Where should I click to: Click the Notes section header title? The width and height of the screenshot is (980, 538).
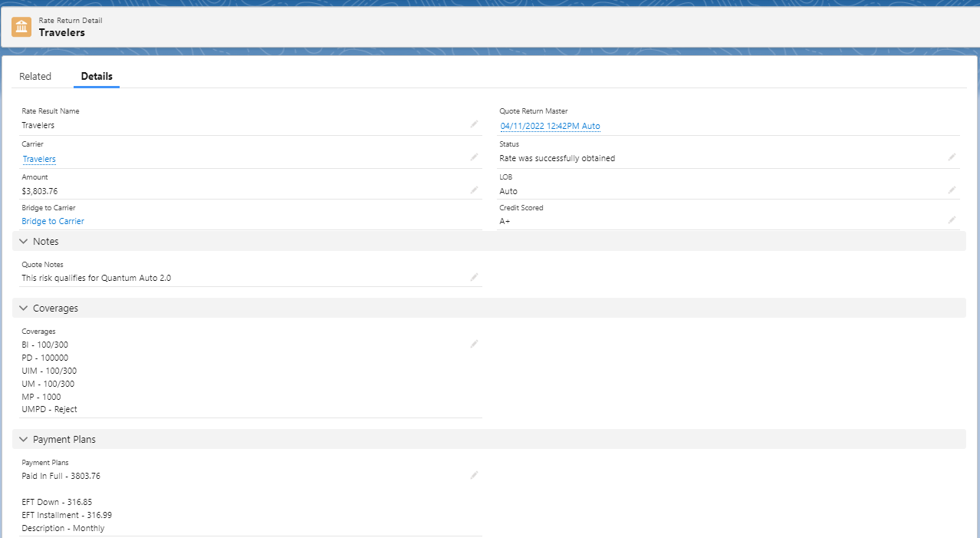coord(46,242)
